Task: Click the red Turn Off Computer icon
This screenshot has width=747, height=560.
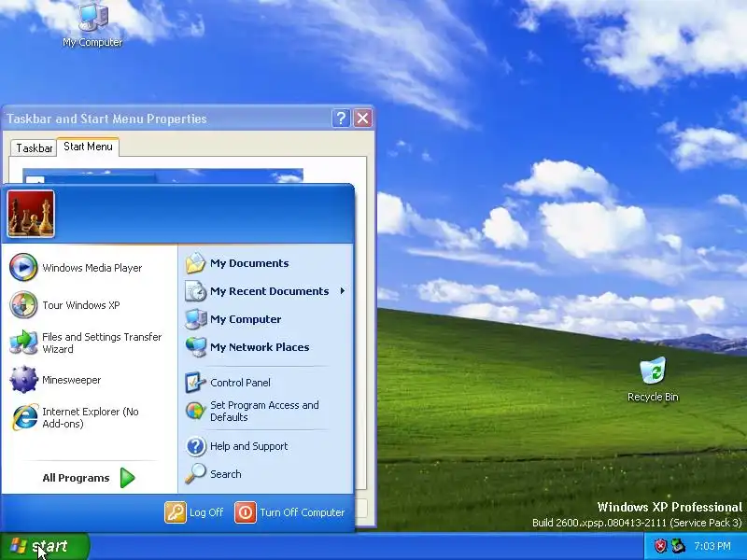Action: [246, 512]
